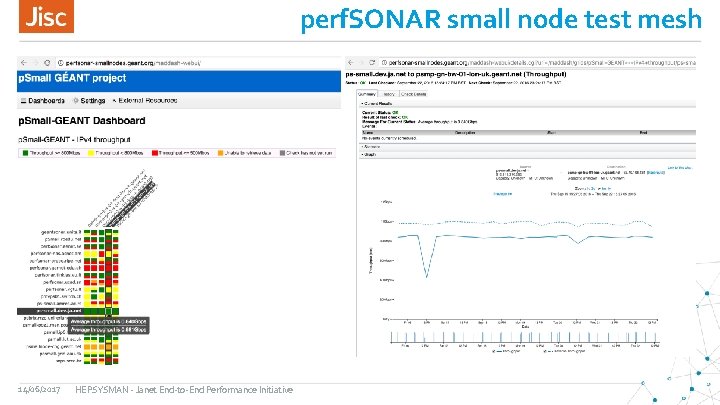
Task: Click the left browser address bar with maddash-webui URL
Action: tap(199, 63)
